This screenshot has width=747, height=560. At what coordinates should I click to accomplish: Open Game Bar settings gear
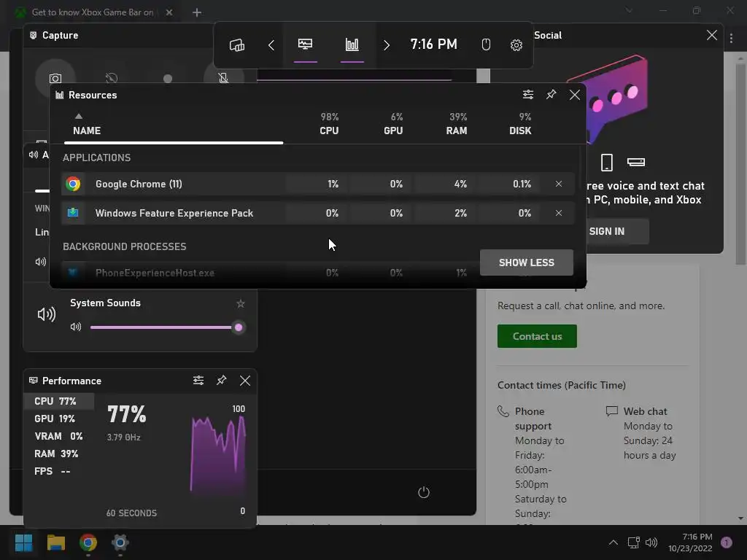tap(516, 45)
